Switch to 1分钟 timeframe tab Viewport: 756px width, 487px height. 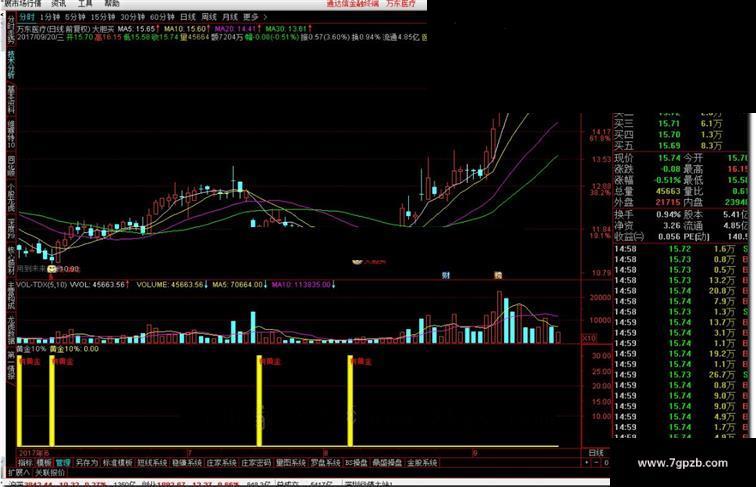tap(50, 17)
